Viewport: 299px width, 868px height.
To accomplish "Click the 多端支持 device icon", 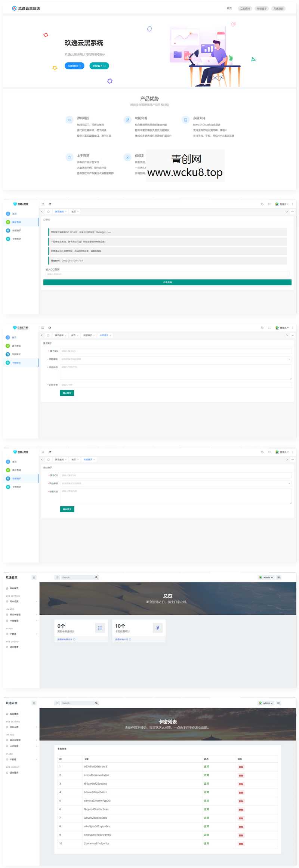I will [185, 120].
